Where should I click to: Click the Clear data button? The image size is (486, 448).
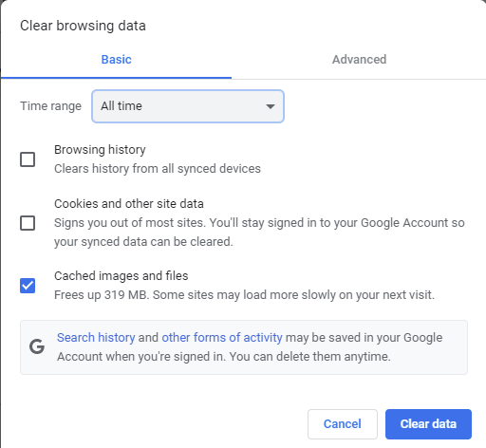428,424
